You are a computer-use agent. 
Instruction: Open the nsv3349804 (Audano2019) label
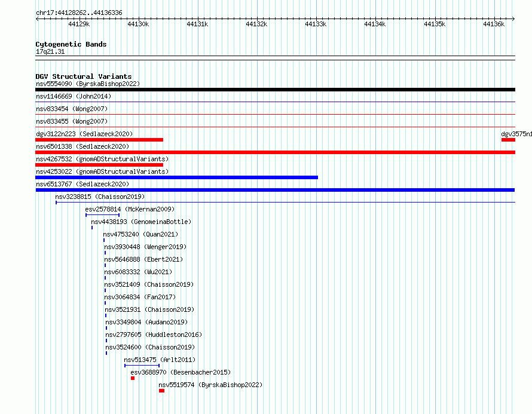pos(146,322)
